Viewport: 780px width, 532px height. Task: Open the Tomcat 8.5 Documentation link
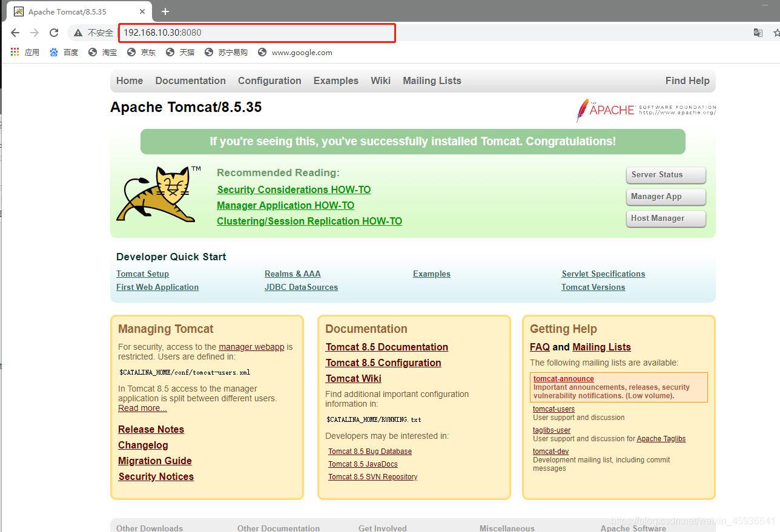click(x=387, y=347)
